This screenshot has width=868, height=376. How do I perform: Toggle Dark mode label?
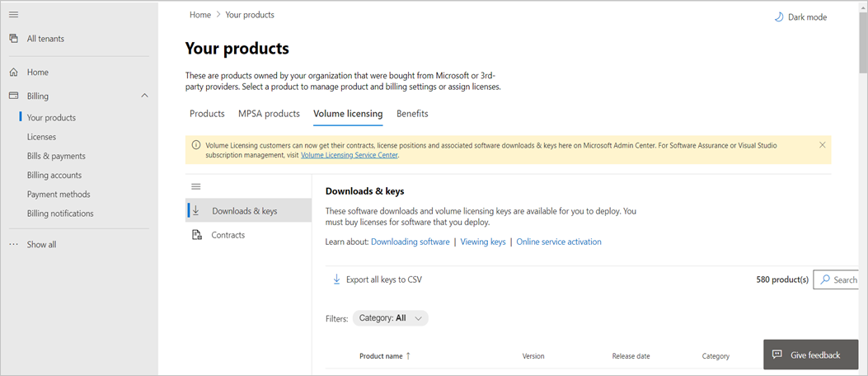(808, 17)
